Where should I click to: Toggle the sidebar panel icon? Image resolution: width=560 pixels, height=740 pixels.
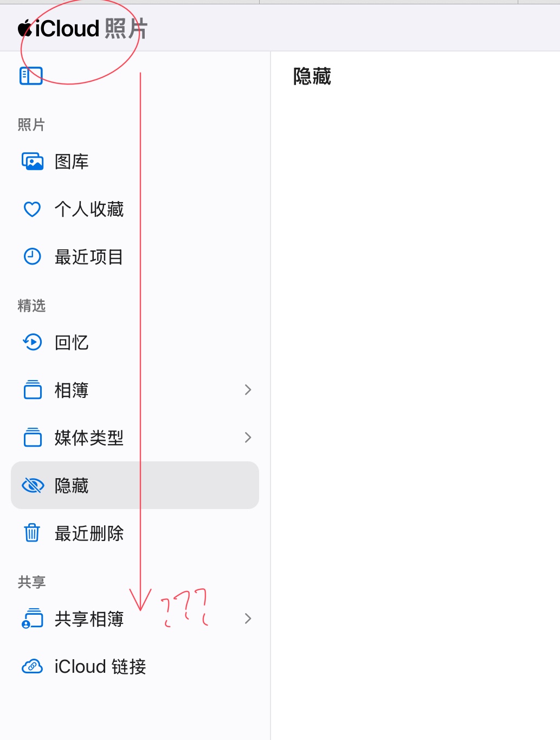(x=31, y=76)
